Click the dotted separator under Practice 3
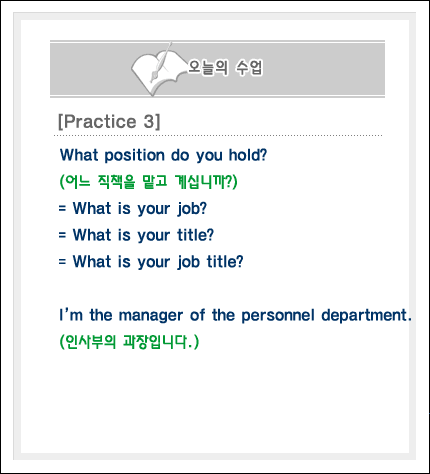The image size is (430, 474). point(218,136)
